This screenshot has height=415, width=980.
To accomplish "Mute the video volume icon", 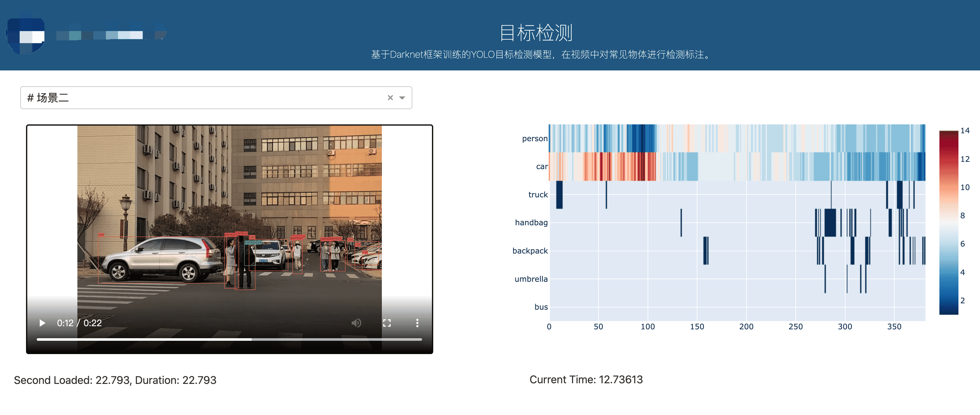I will [x=356, y=323].
